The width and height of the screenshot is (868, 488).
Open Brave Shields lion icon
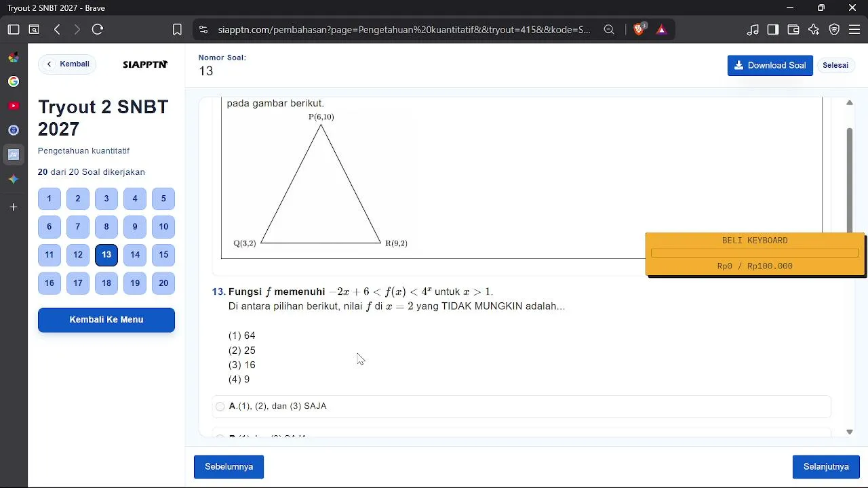point(639,29)
